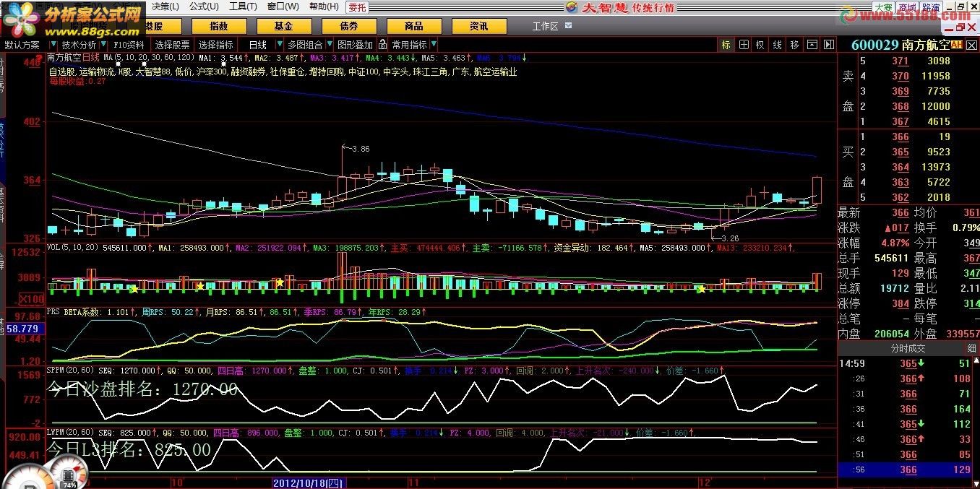
Task: Open the 决策(L) menu
Action: 166,7
